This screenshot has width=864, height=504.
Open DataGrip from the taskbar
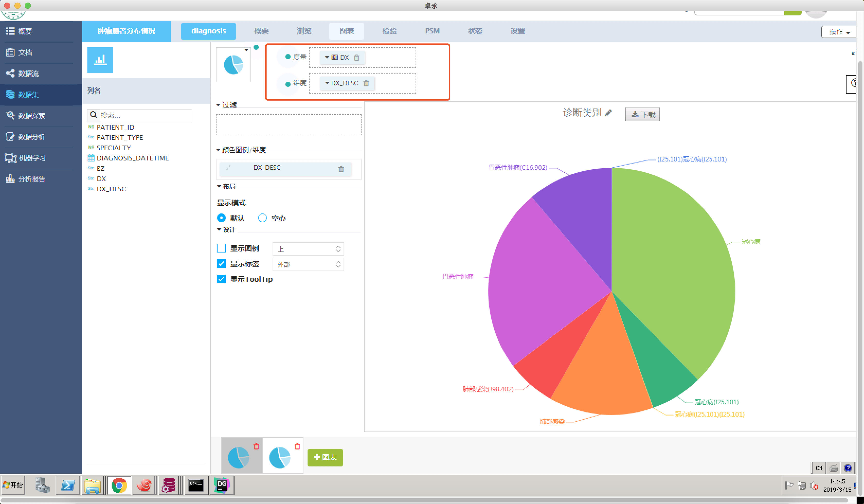click(x=222, y=485)
